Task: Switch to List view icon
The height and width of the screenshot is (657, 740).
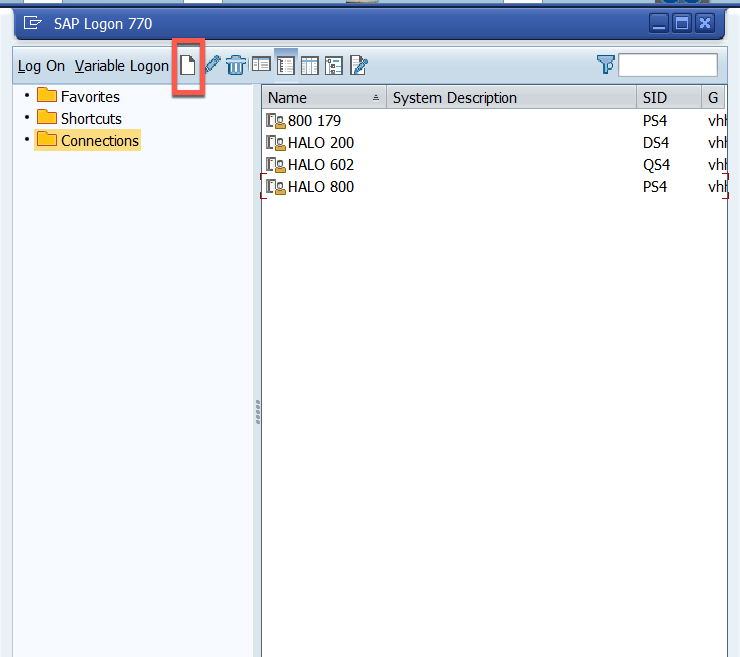Action: click(x=285, y=66)
